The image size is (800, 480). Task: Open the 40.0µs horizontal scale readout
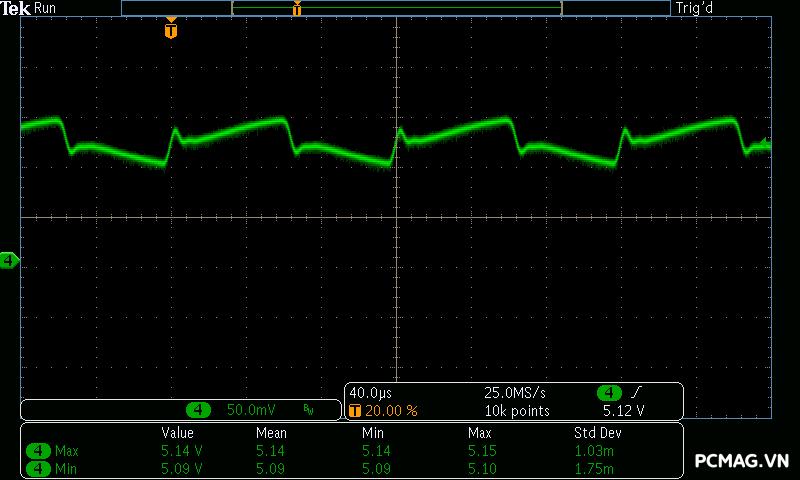coord(370,393)
